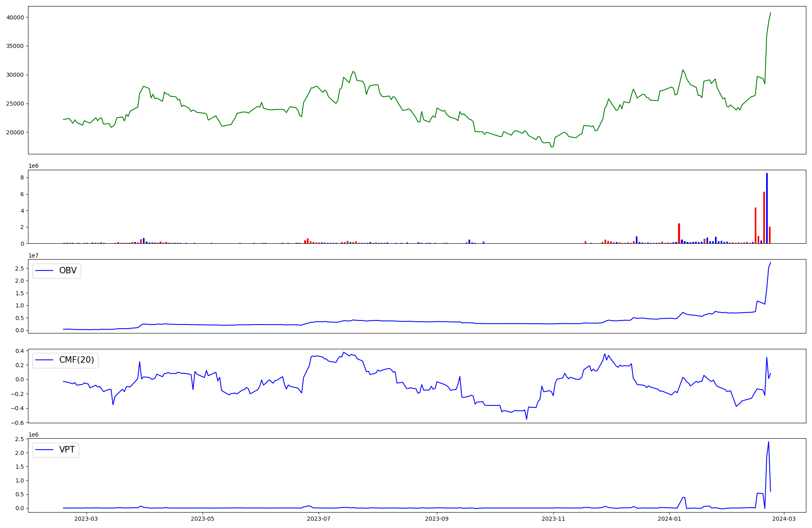This screenshot has width=812, height=528.
Task: Click the OBV legend label
Action: click(68, 271)
